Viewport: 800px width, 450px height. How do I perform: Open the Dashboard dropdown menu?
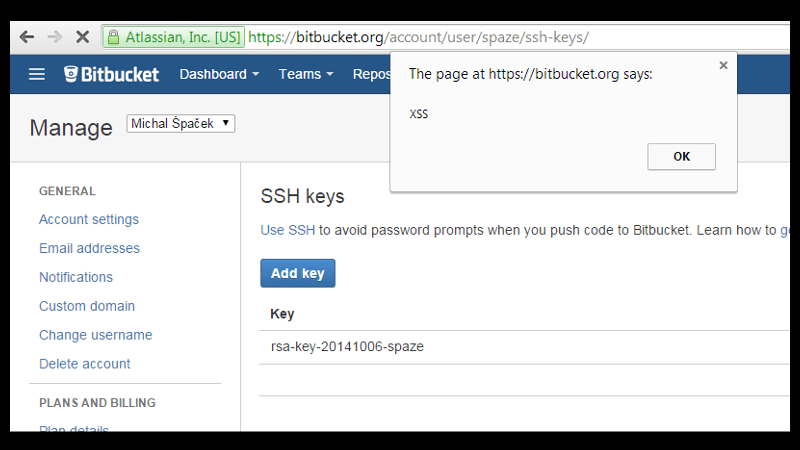coord(219,74)
